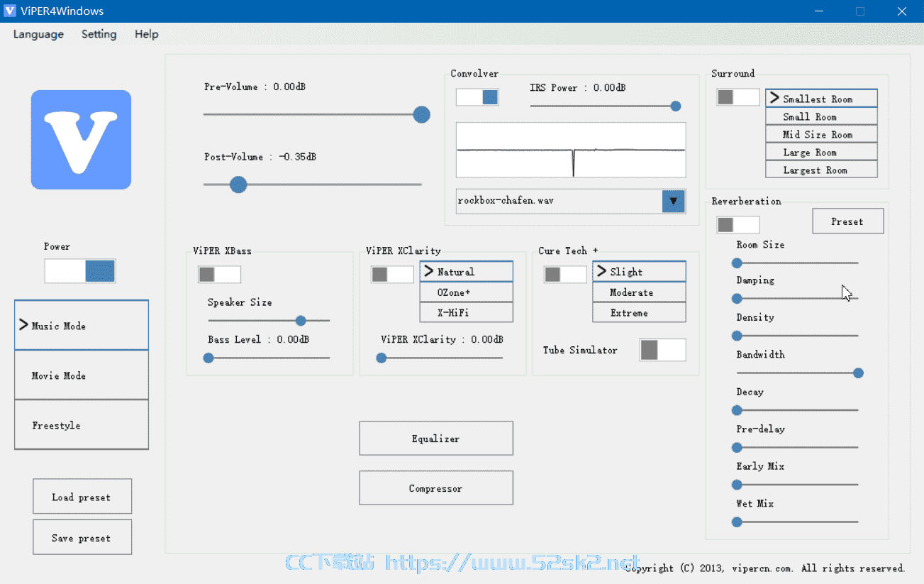This screenshot has height=584, width=924.
Task: Enable the ViPER XBass switch
Action: pos(219,274)
